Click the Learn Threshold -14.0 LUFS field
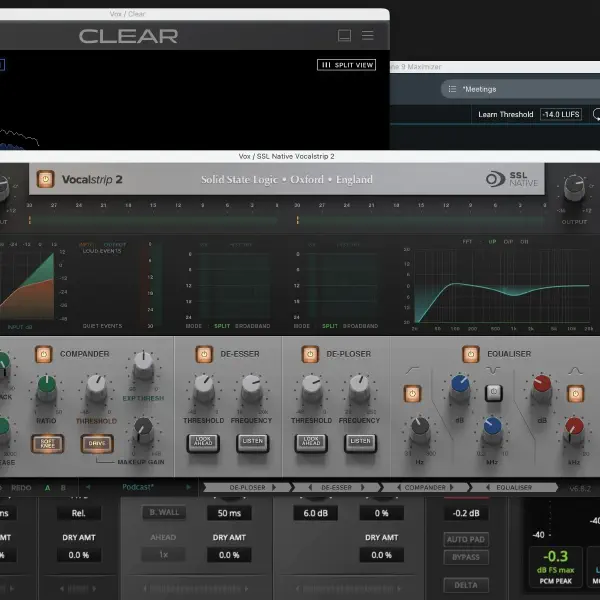The image size is (600, 600). pos(562,115)
